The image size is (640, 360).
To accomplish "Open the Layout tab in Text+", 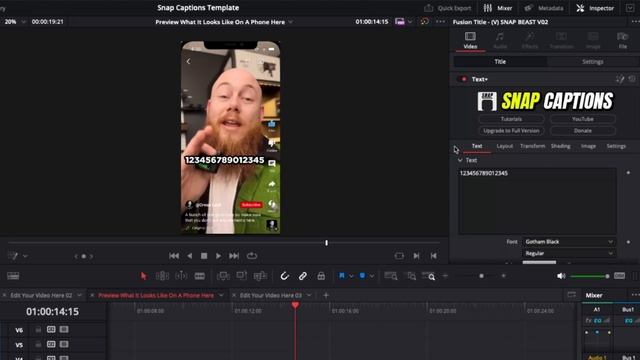I will tap(504, 146).
